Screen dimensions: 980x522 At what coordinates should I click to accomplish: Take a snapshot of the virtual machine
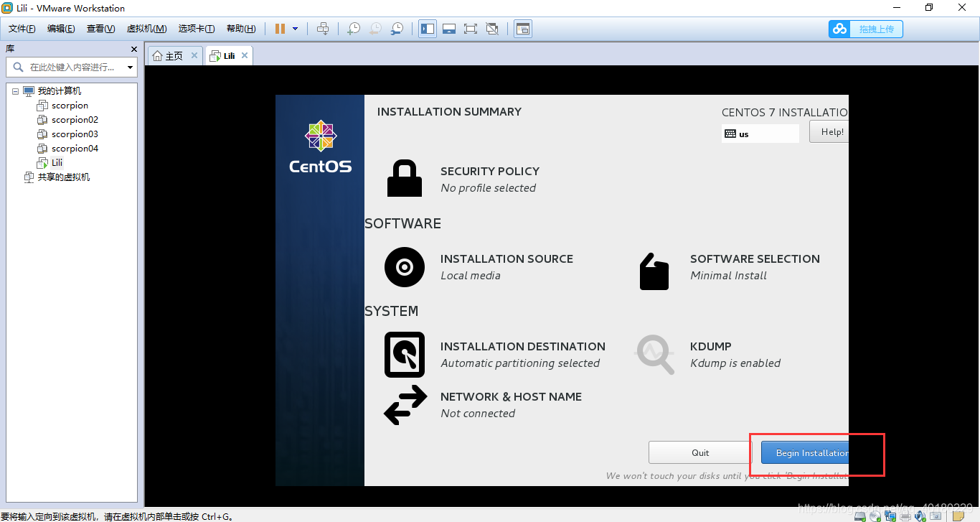pyautogui.click(x=354, y=29)
